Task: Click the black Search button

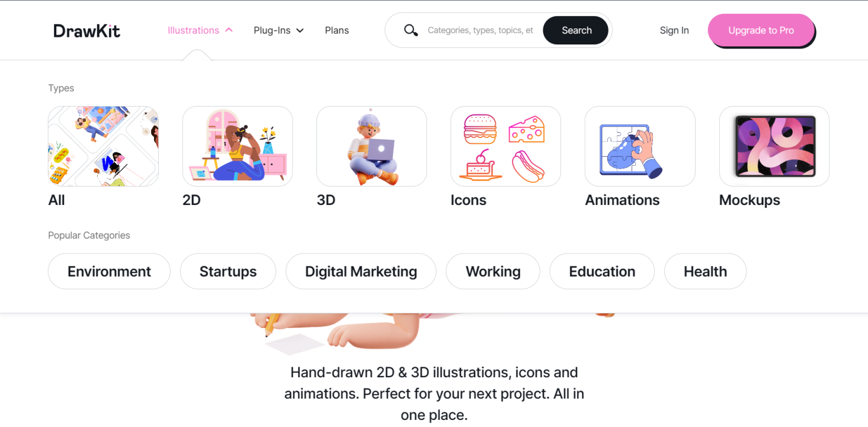Action: tap(576, 30)
